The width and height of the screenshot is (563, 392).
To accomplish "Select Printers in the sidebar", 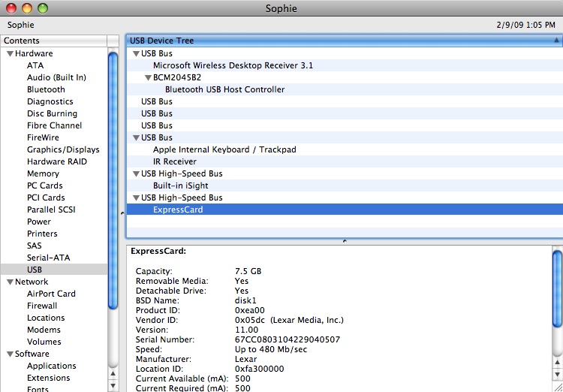I will tap(42, 234).
